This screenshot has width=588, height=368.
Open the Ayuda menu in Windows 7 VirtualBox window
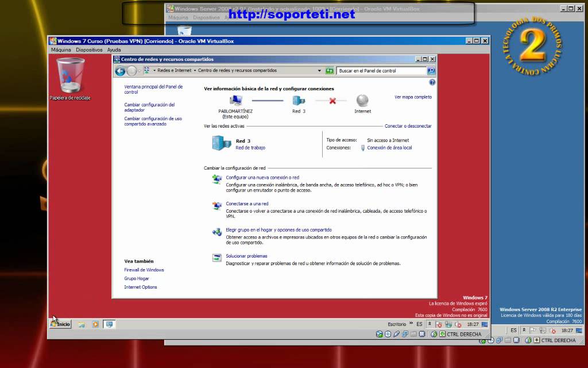[x=114, y=50]
